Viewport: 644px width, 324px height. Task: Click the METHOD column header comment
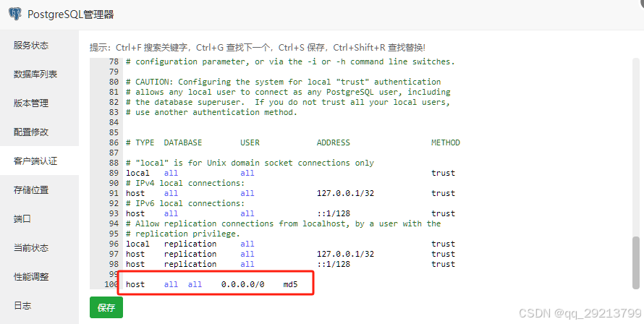pyautogui.click(x=446, y=142)
